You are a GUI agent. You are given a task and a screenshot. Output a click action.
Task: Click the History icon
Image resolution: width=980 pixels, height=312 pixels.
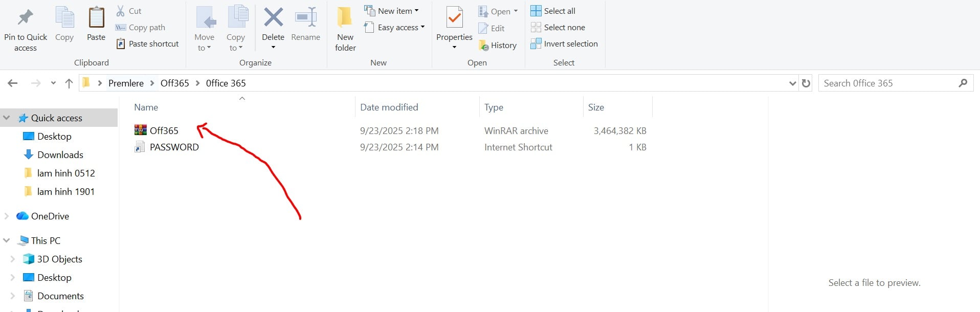click(x=484, y=46)
